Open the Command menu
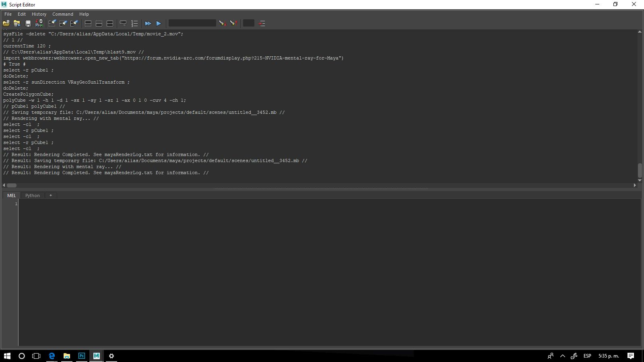The width and height of the screenshot is (644, 362). pyautogui.click(x=63, y=14)
